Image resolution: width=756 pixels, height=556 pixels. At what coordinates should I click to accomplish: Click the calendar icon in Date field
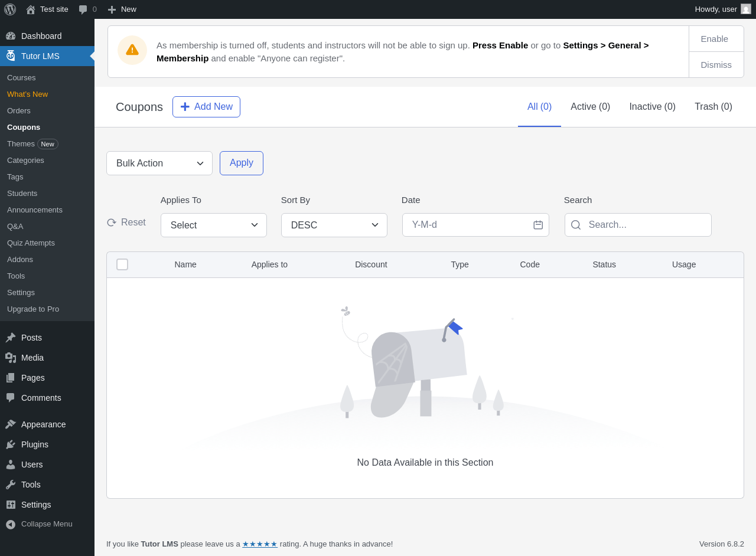(x=538, y=225)
